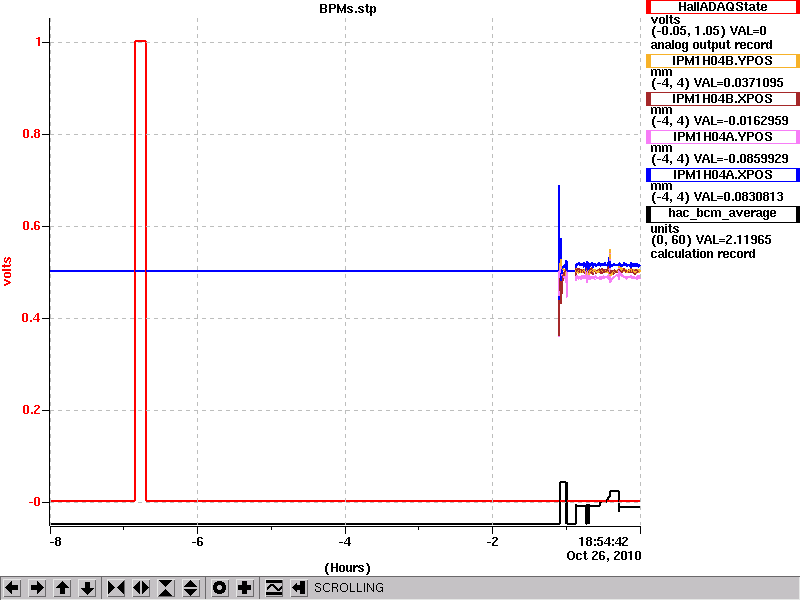
Task: Click the waveform refresh graph icon
Action: point(274,588)
